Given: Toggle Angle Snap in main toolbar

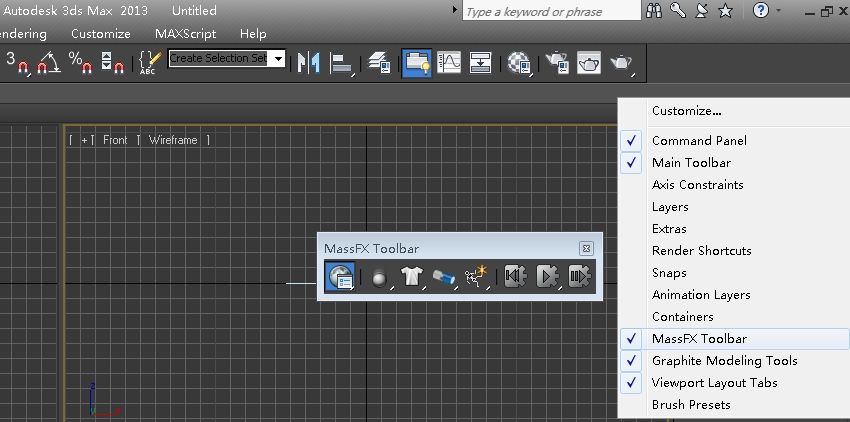Looking at the screenshot, I should [48, 62].
